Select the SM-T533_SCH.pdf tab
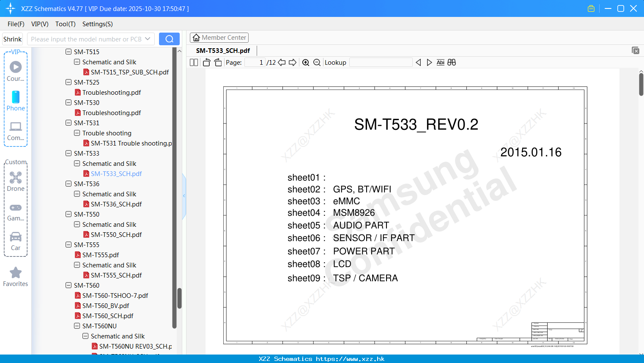The image size is (644, 363). (223, 51)
